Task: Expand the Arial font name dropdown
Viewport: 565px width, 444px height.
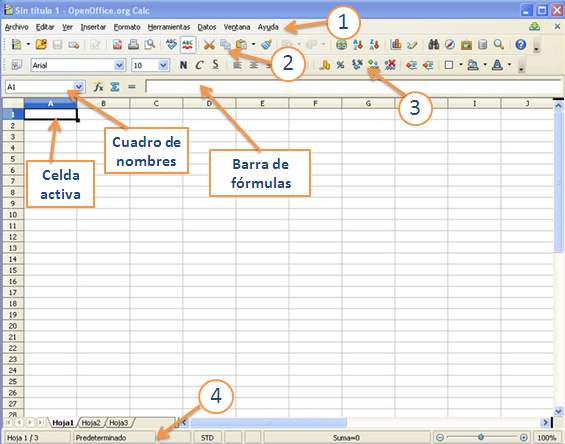Action: click(x=119, y=65)
